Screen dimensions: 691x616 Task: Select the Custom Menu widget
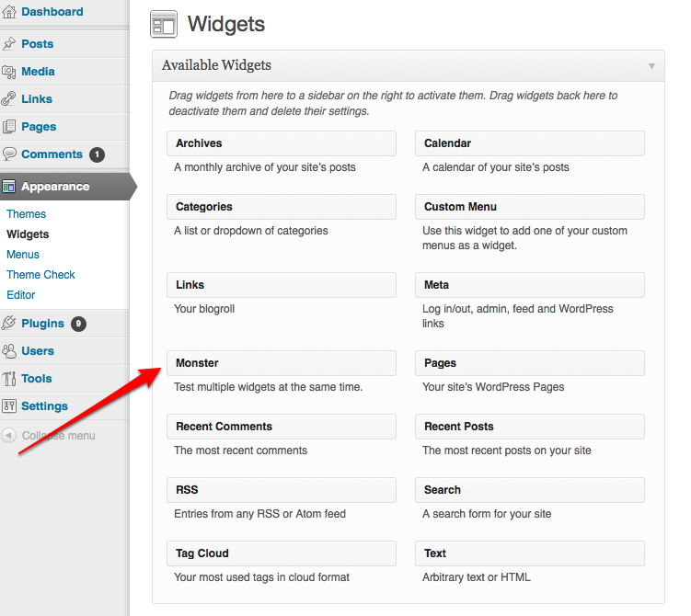pos(529,207)
